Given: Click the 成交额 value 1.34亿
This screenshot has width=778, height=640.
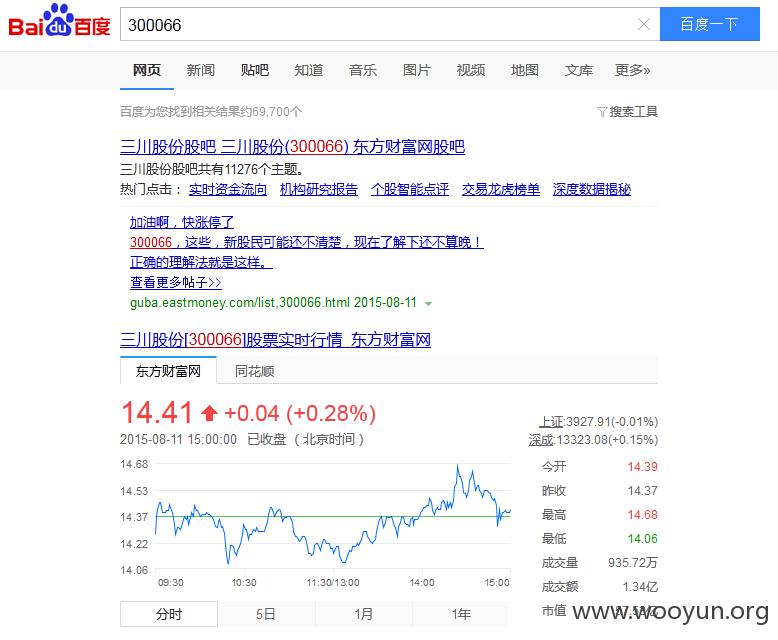Looking at the screenshot, I should point(640,587).
